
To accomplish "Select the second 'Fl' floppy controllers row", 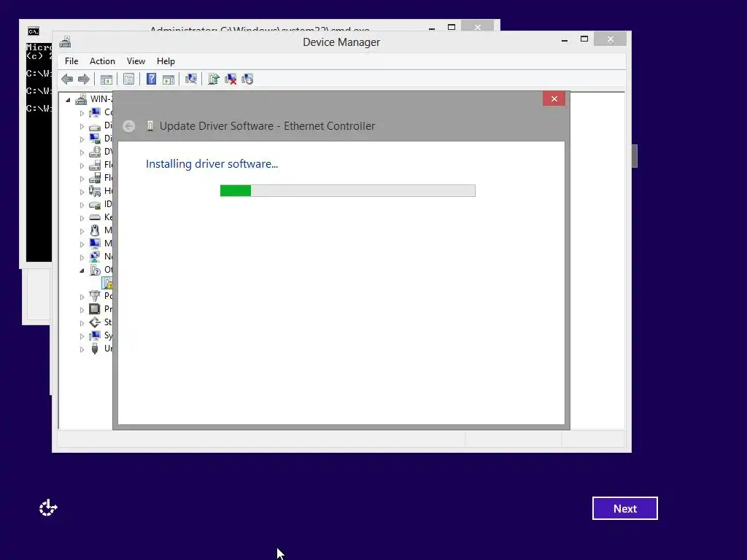I will pos(101,178).
